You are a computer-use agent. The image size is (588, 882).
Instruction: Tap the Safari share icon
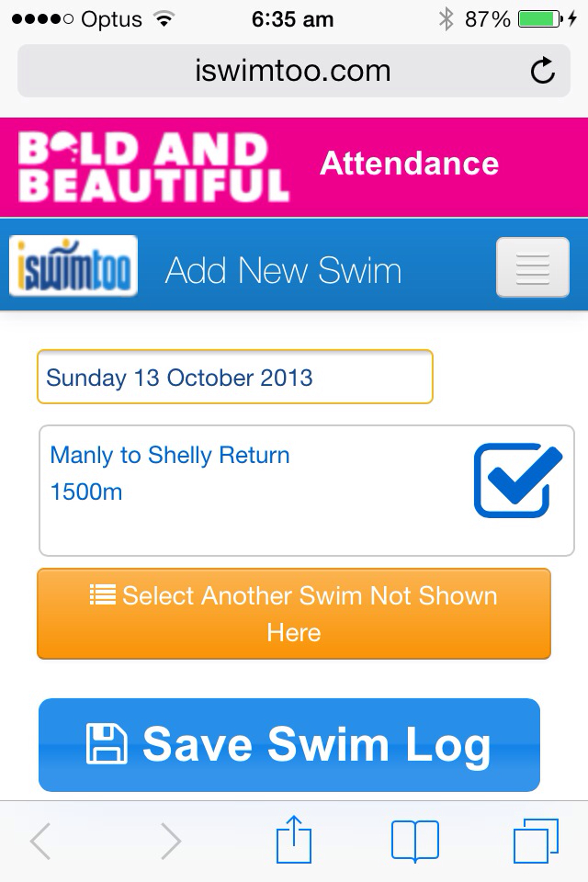click(x=294, y=841)
